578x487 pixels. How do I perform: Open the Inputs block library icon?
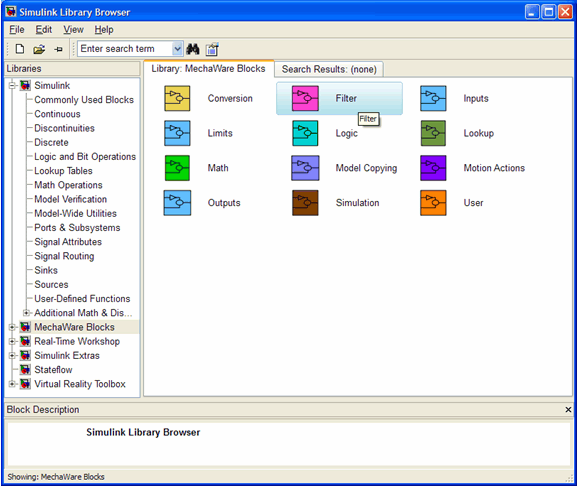tap(433, 98)
